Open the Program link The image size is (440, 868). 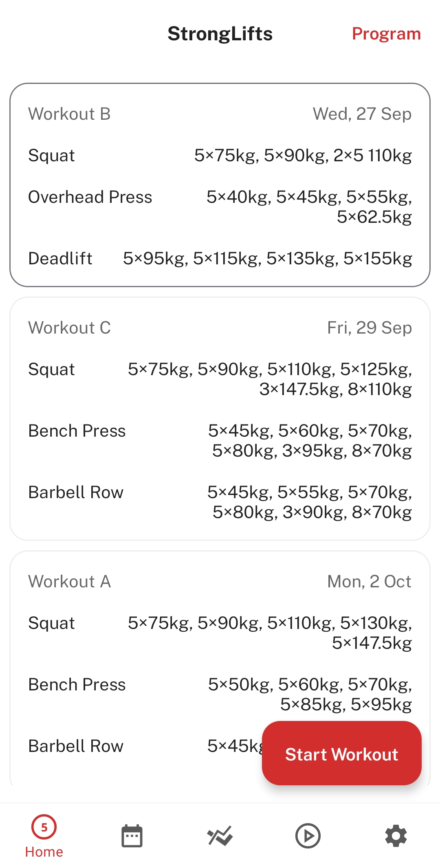click(386, 34)
